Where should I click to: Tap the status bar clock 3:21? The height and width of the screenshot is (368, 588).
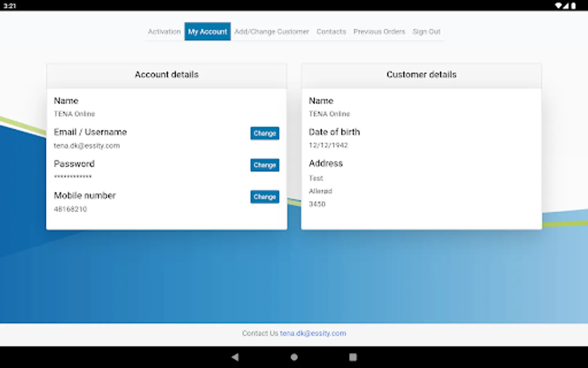coord(9,6)
